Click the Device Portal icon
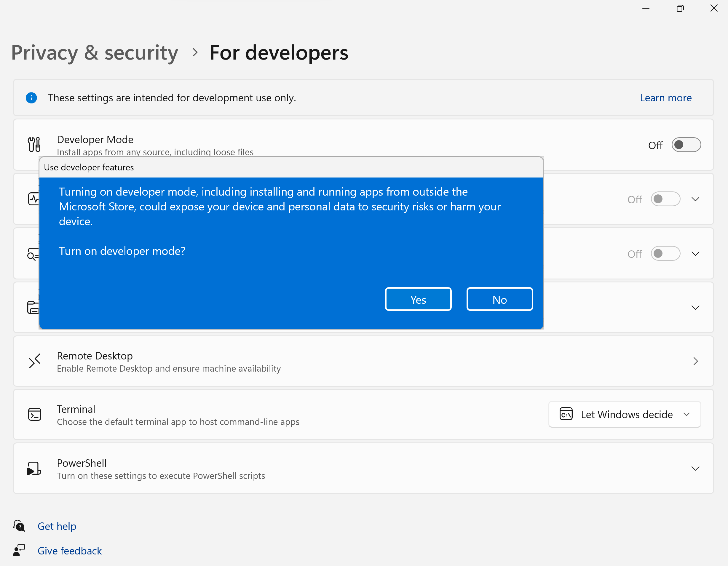The image size is (728, 566). (x=35, y=199)
